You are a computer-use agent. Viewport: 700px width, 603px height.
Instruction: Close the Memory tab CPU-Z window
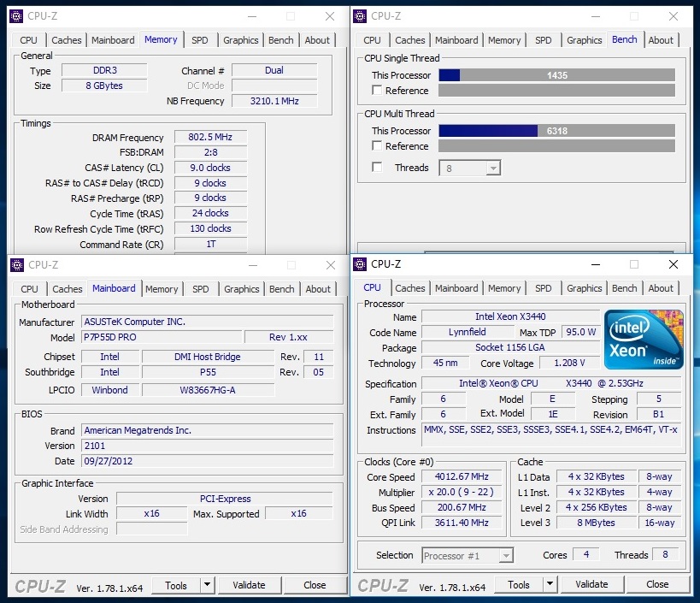330,16
